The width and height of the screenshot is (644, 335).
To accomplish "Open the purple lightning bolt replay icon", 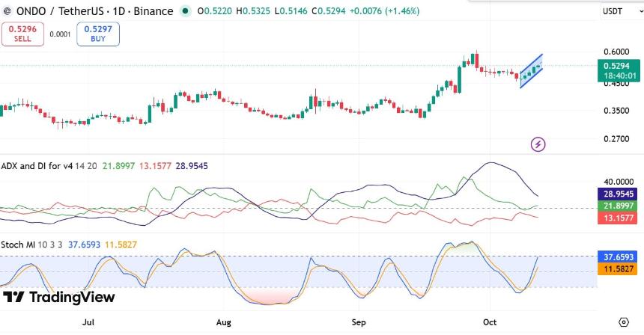I will point(538,144).
